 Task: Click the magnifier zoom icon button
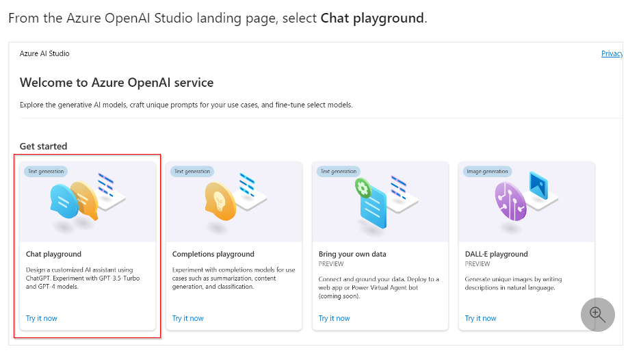(x=598, y=315)
